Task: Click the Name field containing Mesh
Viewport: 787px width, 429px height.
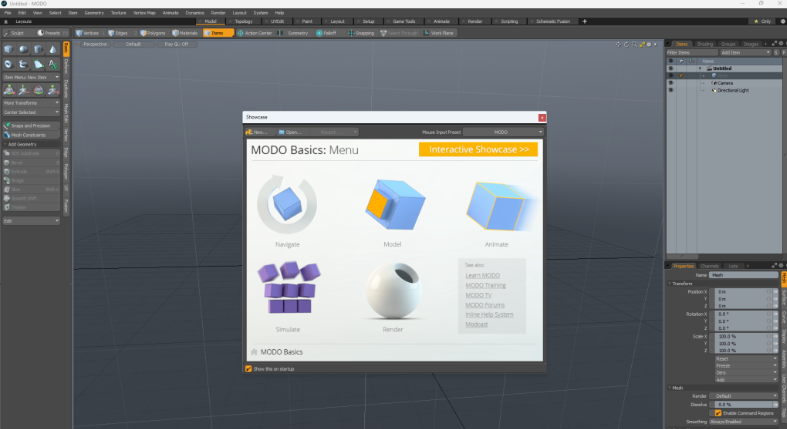Action: 742,274
